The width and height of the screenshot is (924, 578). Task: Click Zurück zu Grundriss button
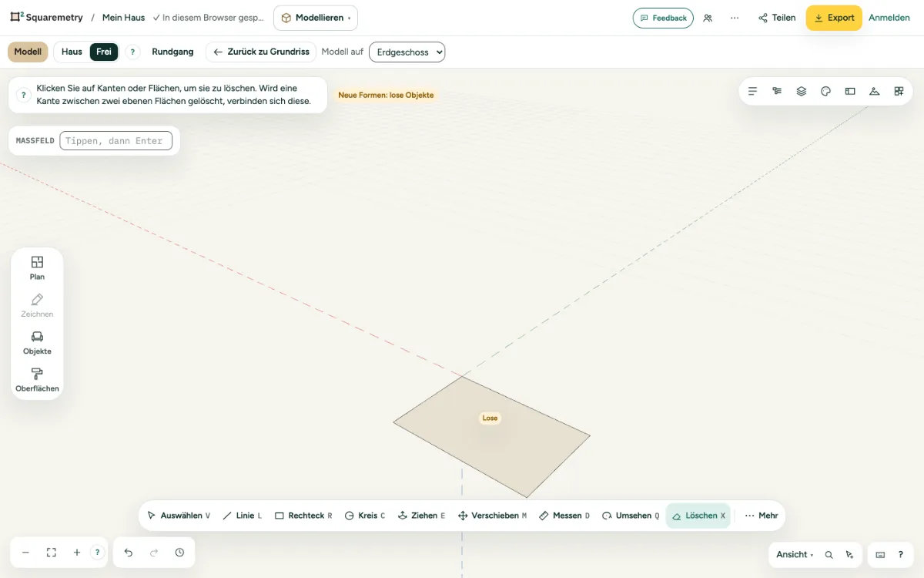(x=261, y=52)
